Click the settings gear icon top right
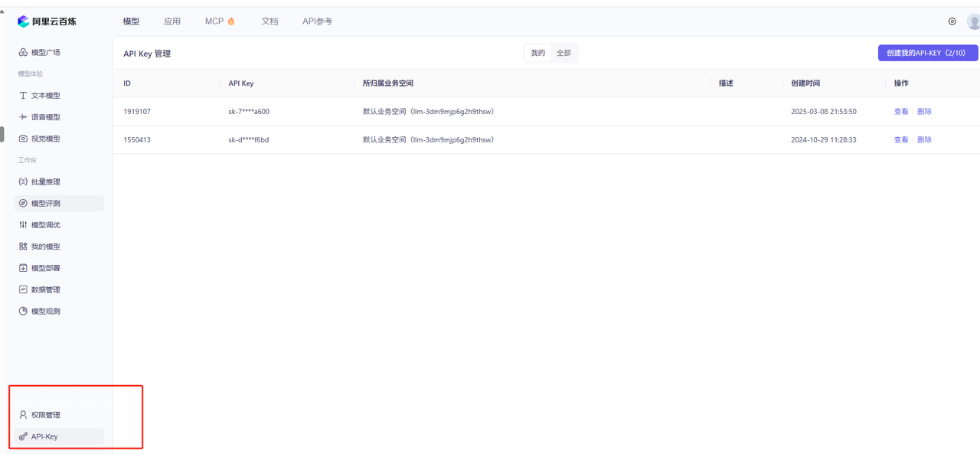Viewport: 980px width, 454px height. click(x=952, y=21)
